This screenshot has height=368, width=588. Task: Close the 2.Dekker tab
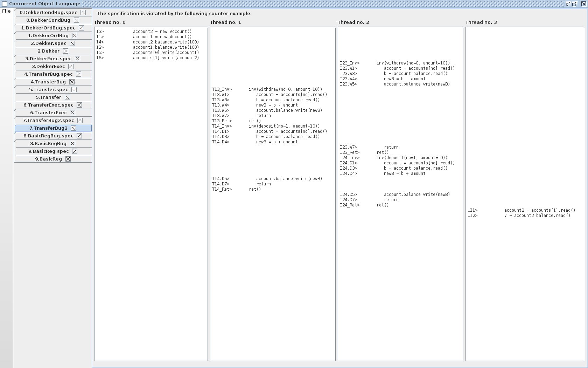click(65, 51)
